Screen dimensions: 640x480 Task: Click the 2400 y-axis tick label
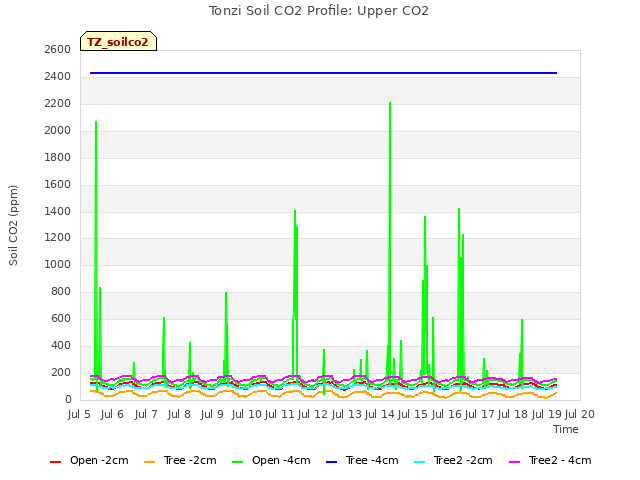point(58,76)
